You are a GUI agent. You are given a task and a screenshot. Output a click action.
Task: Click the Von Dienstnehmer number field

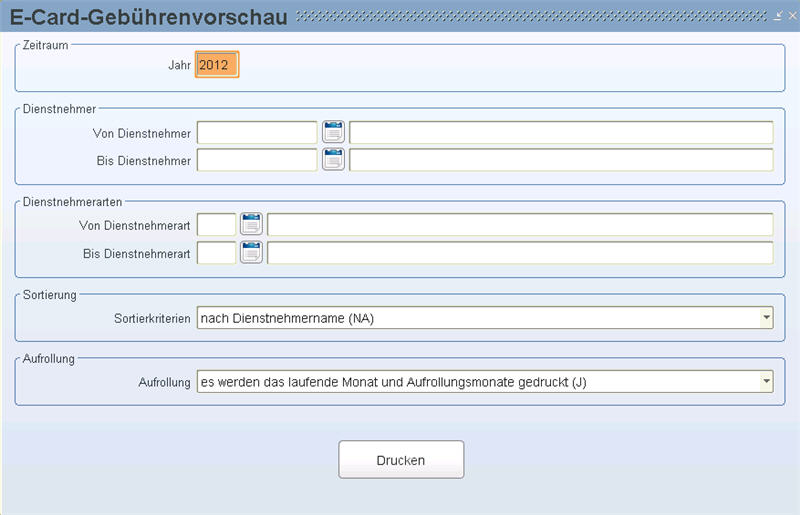click(257, 133)
